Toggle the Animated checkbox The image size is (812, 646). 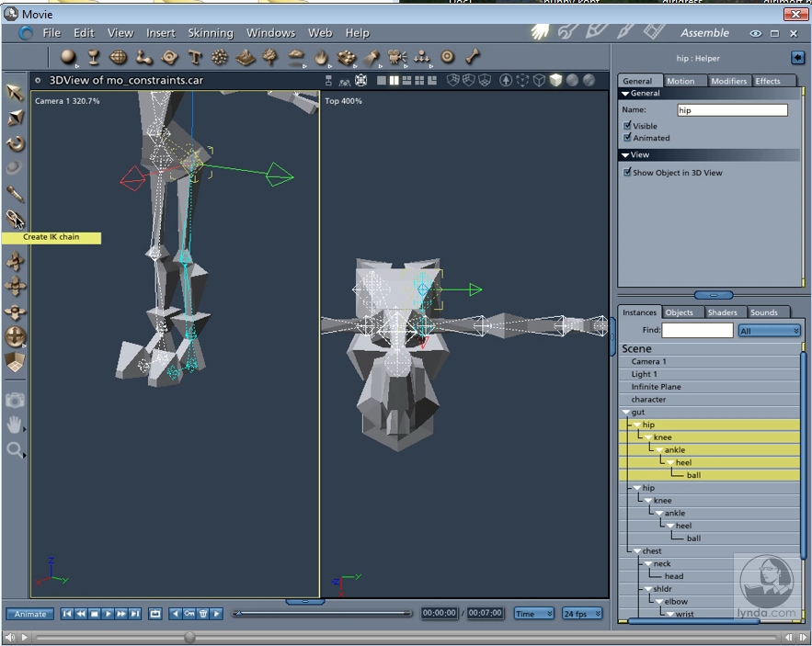[628, 138]
